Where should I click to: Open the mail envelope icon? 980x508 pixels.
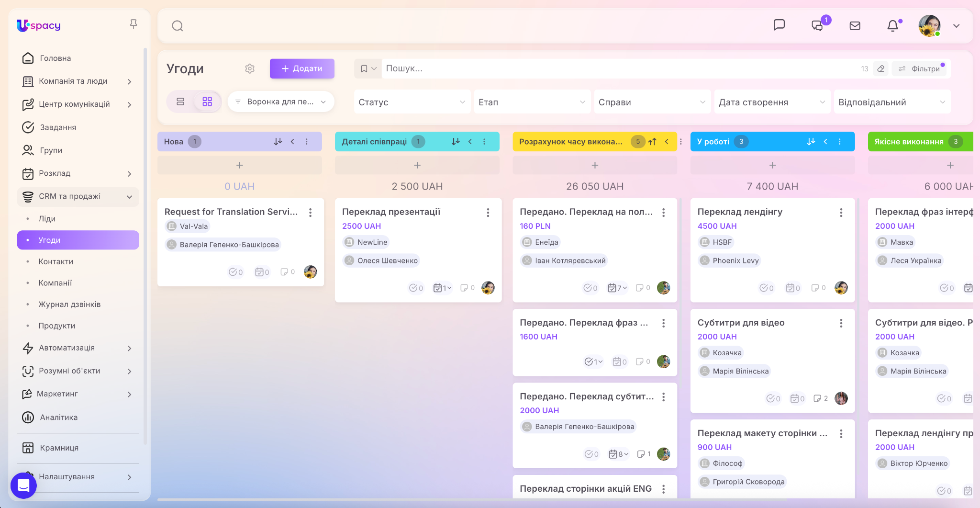855,26
